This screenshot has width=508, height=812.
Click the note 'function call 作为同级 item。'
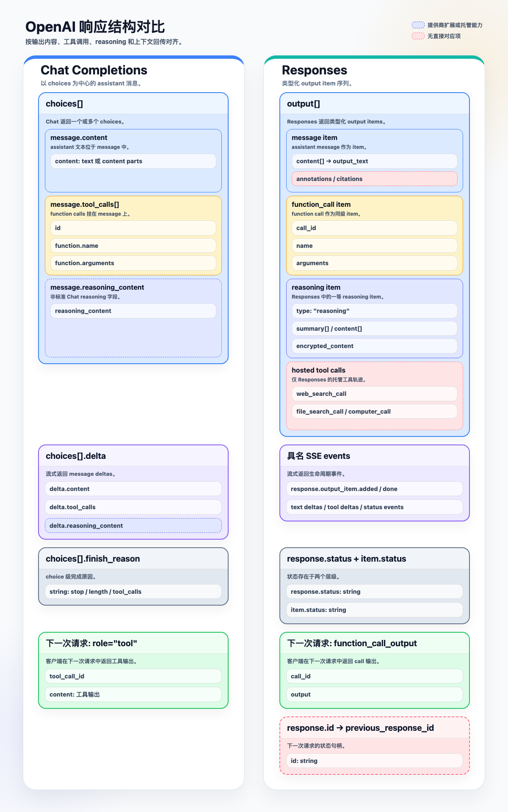tap(328, 214)
